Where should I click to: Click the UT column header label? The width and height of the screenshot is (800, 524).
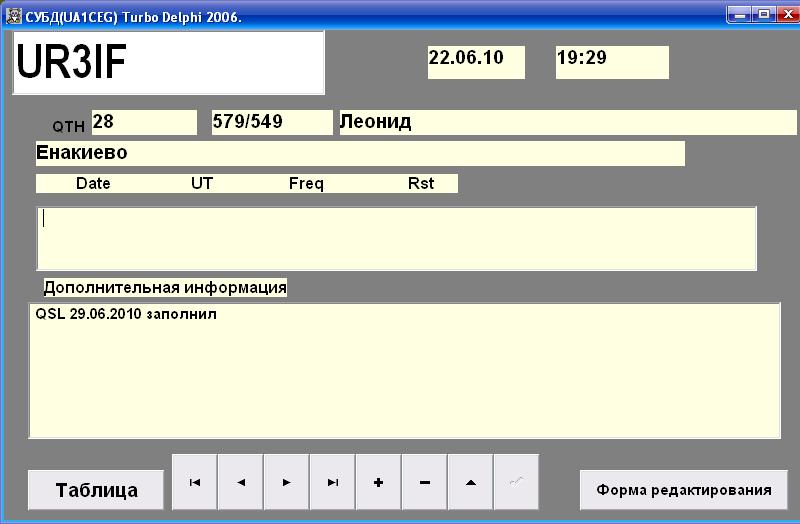202,183
